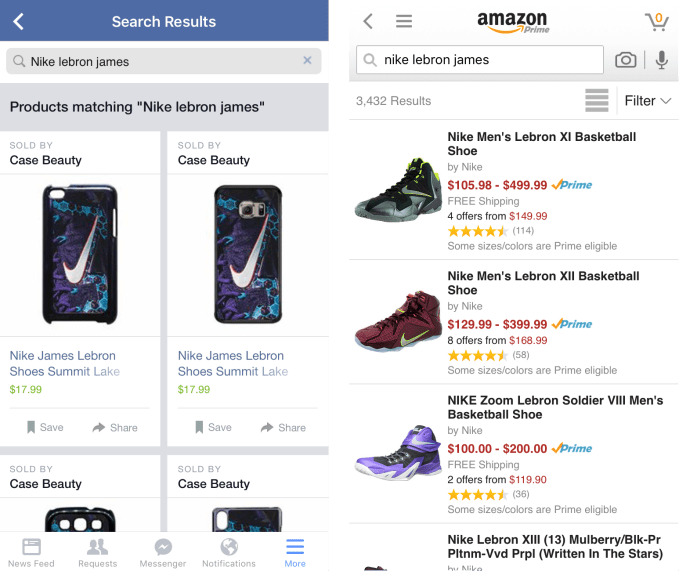Tap the camera search icon
The height and width of the screenshot is (571, 679).
point(625,60)
